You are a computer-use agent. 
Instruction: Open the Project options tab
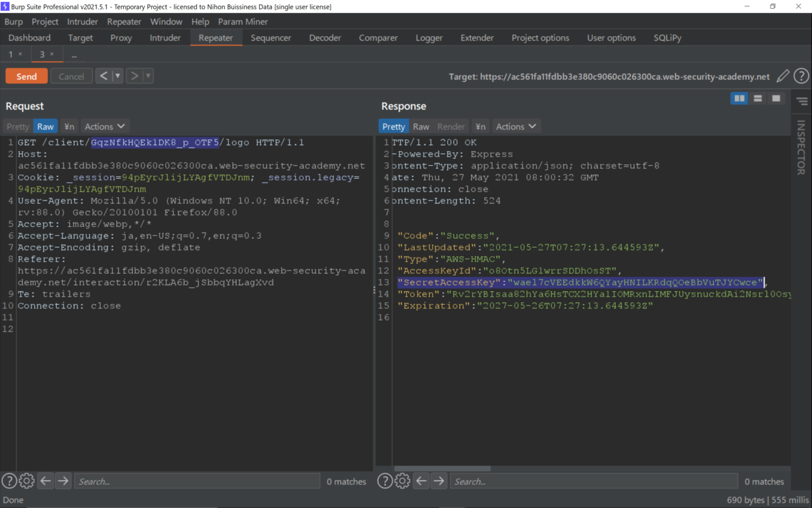pyautogui.click(x=540, y=38)
